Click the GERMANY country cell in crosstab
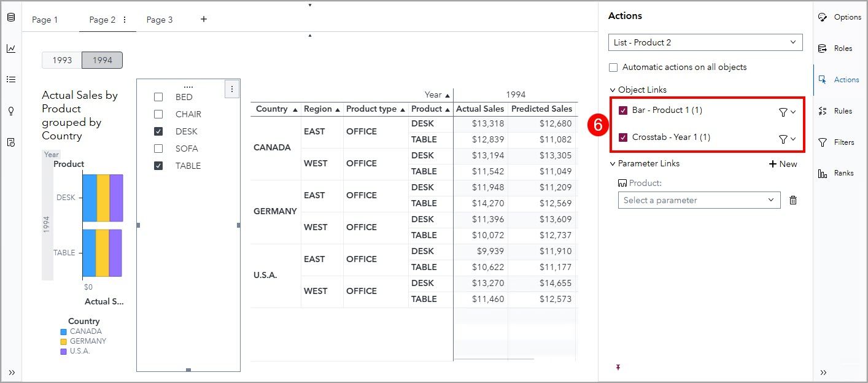The width and height of the screenshot is (868, 383). pos(275,211)
